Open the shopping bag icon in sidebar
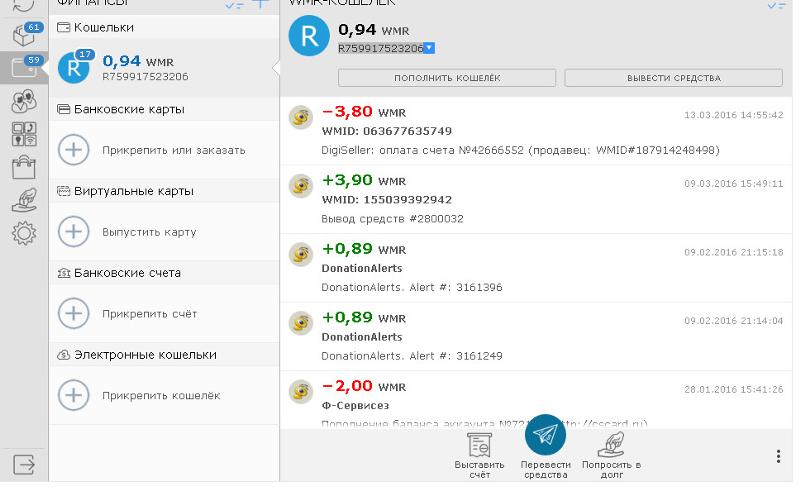 tap(24, 167)
